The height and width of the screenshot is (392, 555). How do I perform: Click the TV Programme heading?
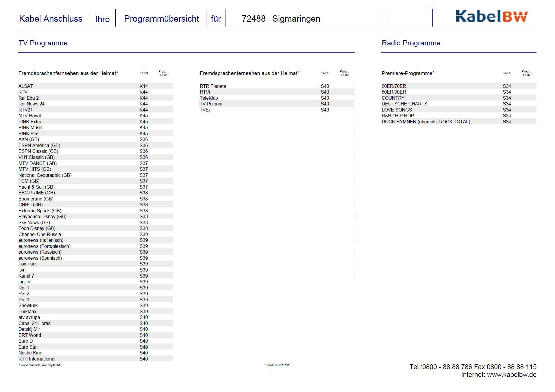[x=43, y=43]
